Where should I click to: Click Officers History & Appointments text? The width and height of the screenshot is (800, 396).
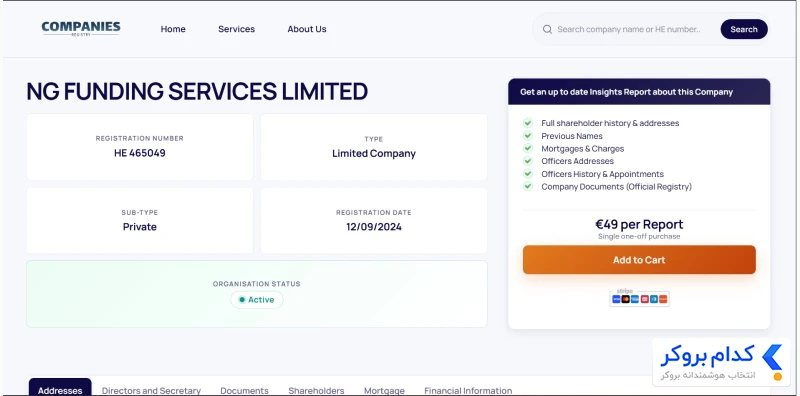pyautogui.click(x=603, y=174)
